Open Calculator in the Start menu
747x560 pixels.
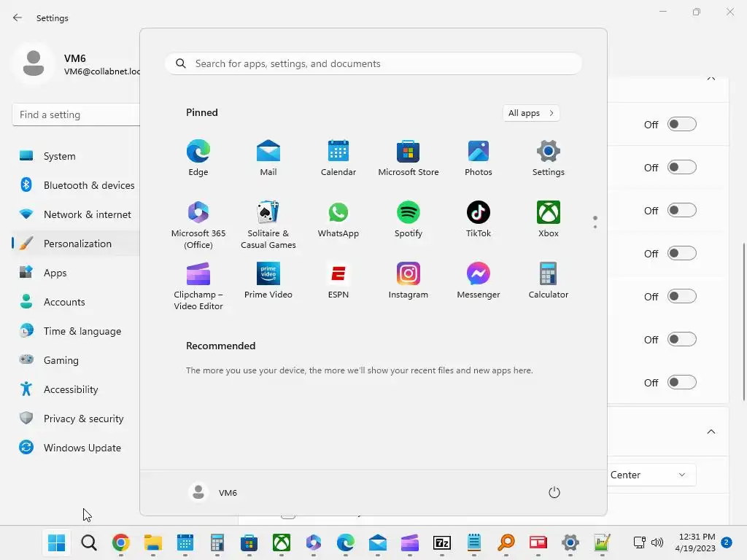(549, 281)
